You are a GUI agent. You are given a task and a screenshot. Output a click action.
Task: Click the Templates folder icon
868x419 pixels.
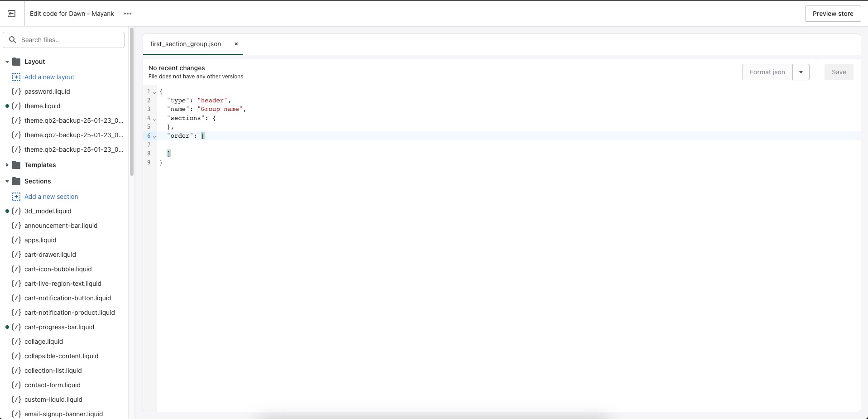pyautogui.click(x=16, y=165)
